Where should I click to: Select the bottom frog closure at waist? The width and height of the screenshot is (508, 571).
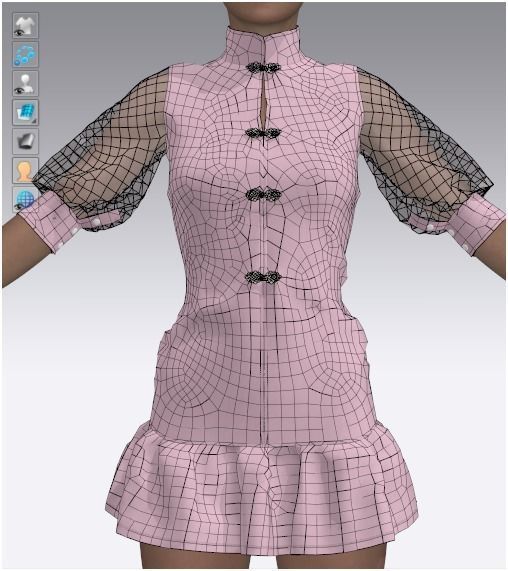(263, 278)
